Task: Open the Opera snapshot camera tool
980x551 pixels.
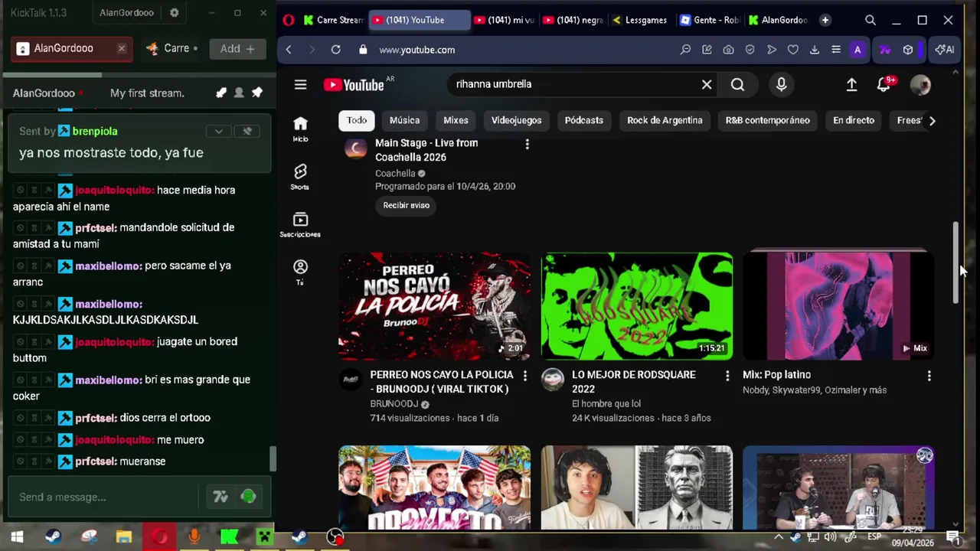Action: point(728,50)
